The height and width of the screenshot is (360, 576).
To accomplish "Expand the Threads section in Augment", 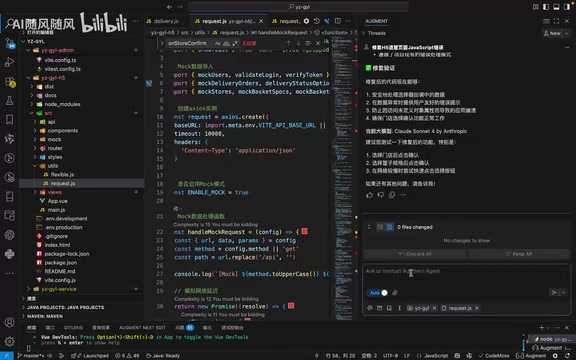I will pyautogui.click(x=364, y=33).
